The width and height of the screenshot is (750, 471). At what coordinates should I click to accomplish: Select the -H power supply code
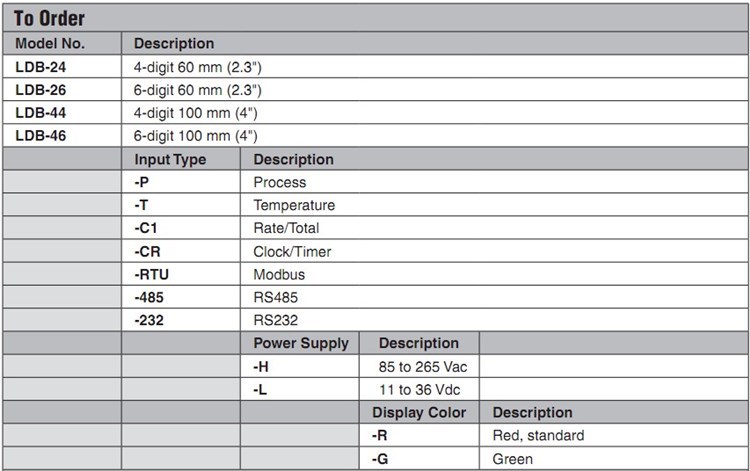coord(263,366)
